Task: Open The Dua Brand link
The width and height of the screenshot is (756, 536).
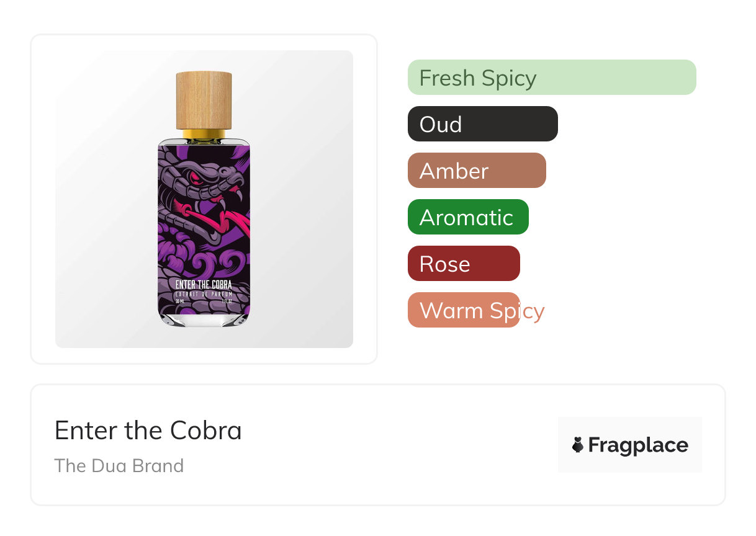Action: click(119, 465)
